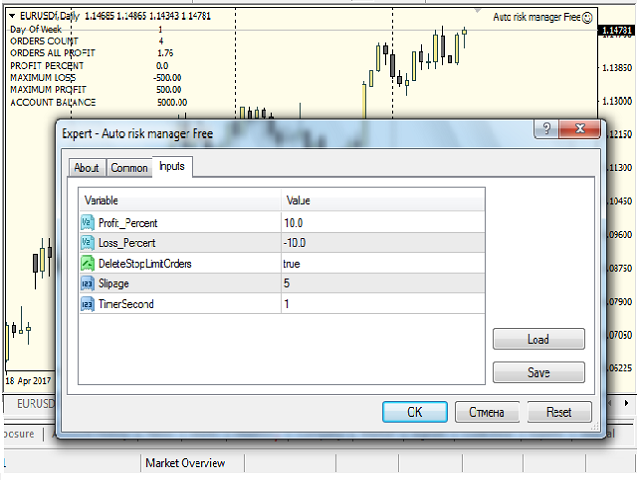
Task: Click the TimerSecond integer icon
Action: [x=87, y=303]
